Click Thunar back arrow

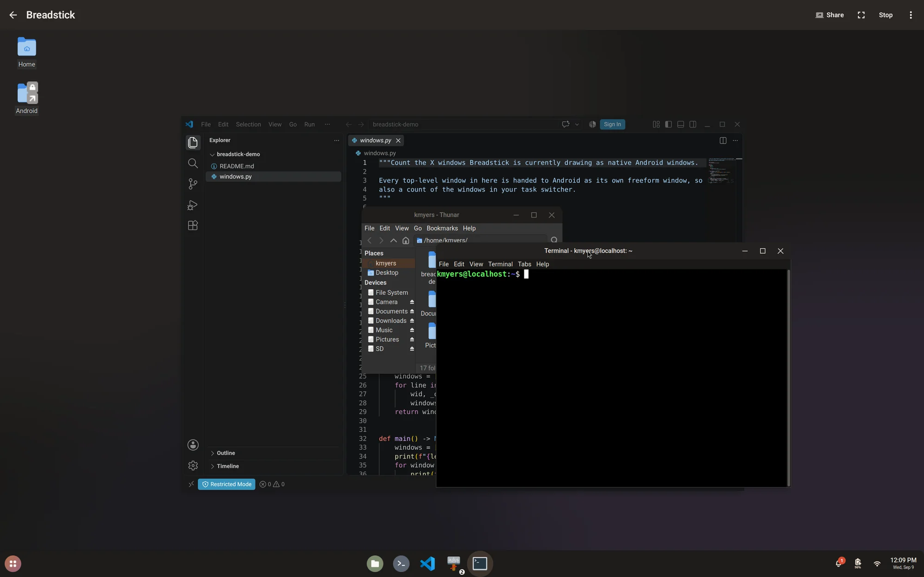click(369, 240)
